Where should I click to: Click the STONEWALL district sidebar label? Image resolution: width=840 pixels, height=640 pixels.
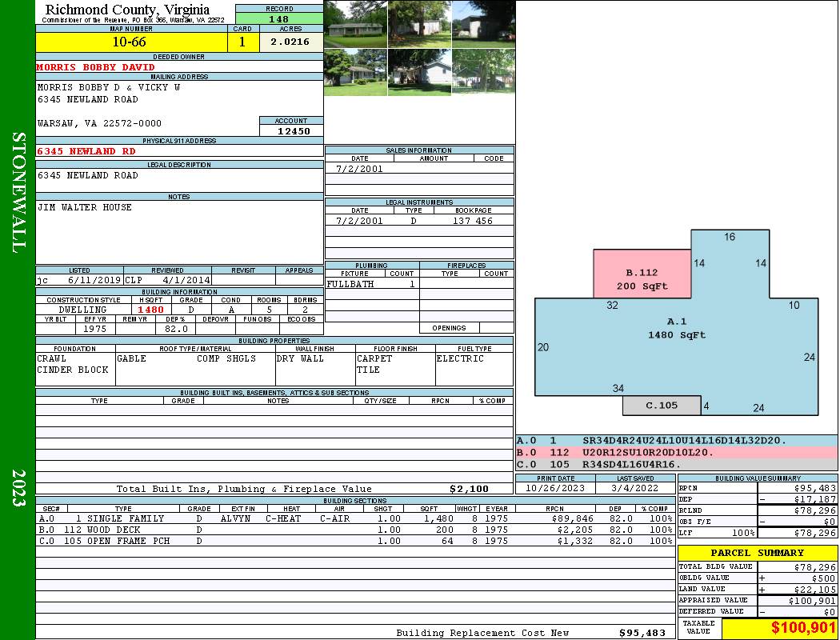18,193
